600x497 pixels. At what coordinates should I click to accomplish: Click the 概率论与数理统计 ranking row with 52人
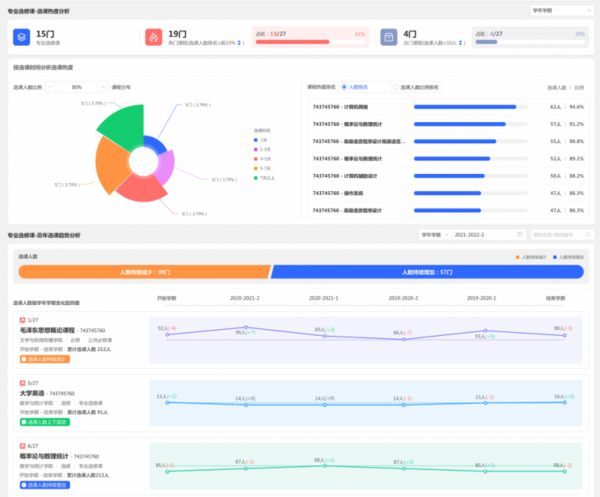pos(448,158)
